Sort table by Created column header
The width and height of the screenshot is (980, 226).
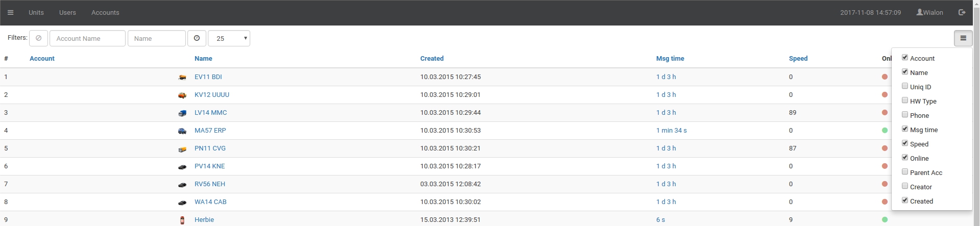[432, 59]
